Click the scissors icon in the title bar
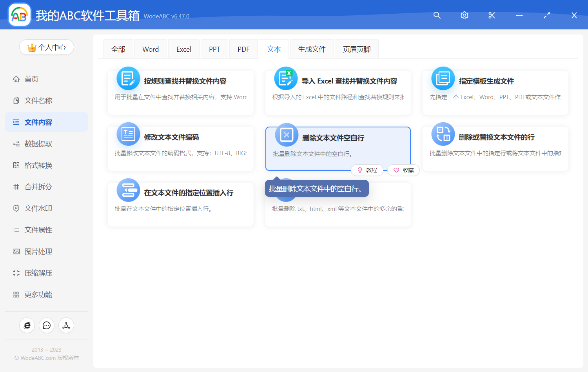 [x=492, y=15]
